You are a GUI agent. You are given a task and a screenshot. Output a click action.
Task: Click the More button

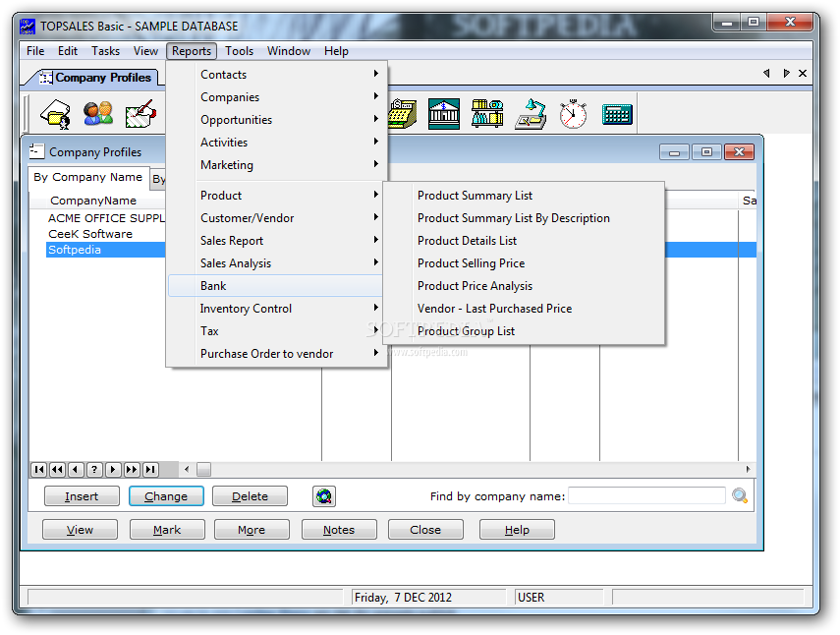pos(252,530)
